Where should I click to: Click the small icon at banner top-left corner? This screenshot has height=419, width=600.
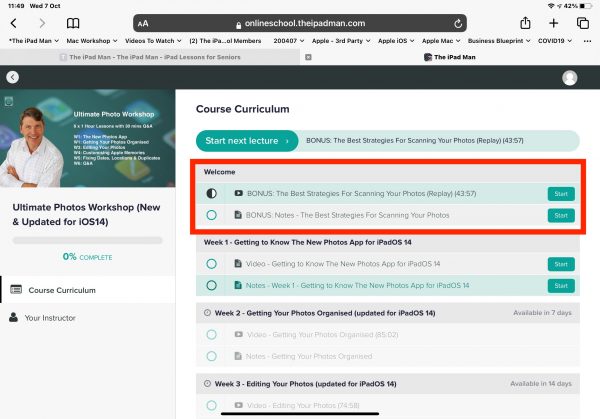point(9,101)
